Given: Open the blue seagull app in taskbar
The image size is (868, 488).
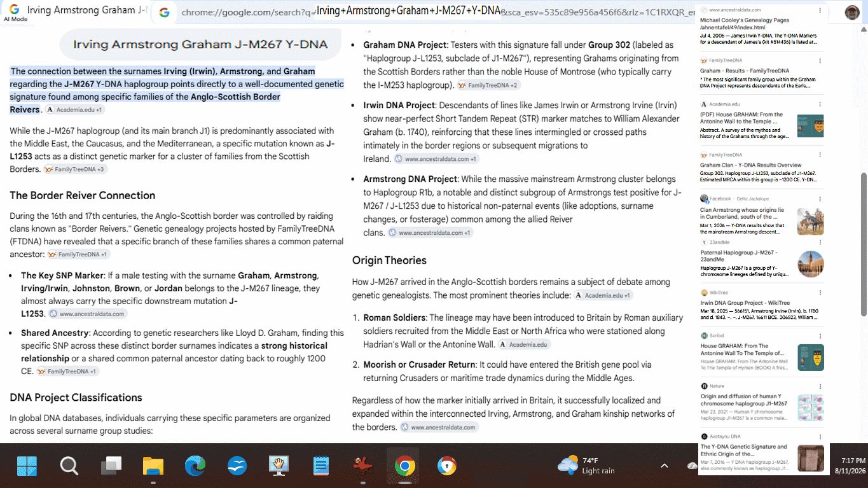Looking at the screenshot, I should coord(237,466).
